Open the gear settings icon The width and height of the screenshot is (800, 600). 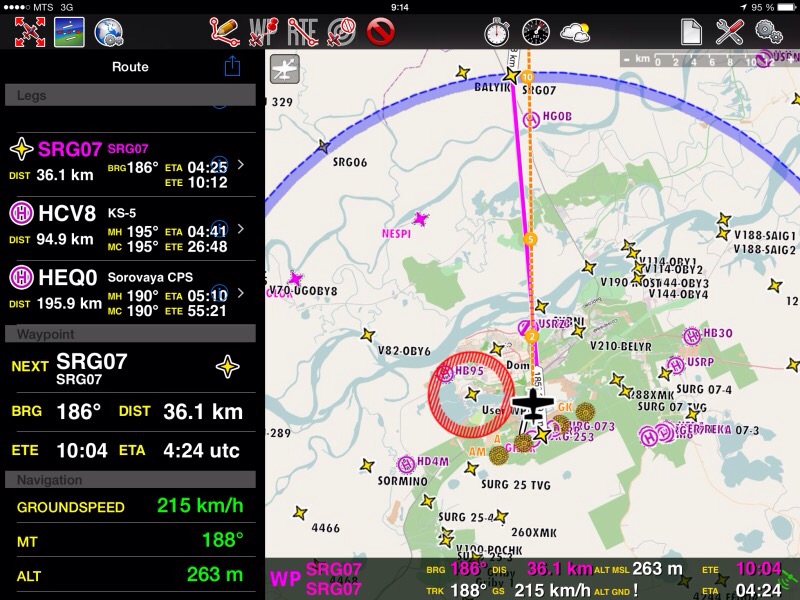(769, 32)
